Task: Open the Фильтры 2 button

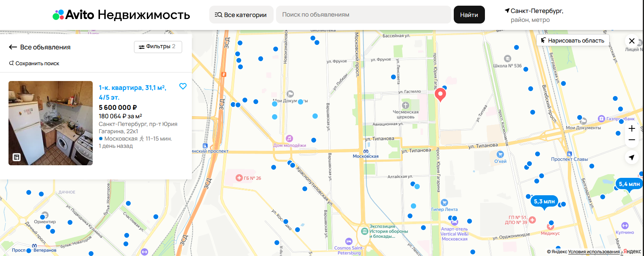Action: point(158,47)
